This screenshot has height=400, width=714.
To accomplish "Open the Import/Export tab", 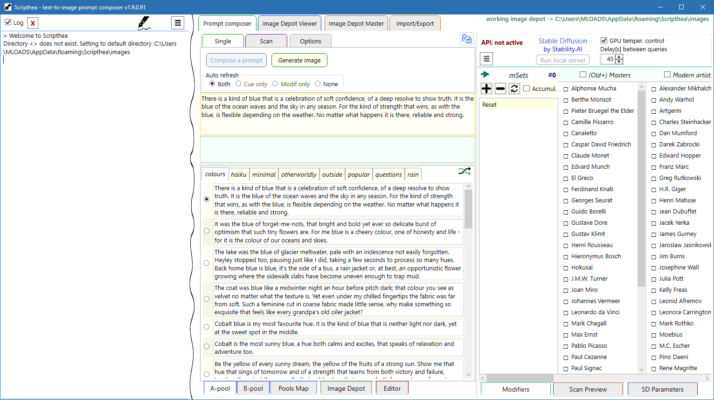I will [x=415, y=24].
